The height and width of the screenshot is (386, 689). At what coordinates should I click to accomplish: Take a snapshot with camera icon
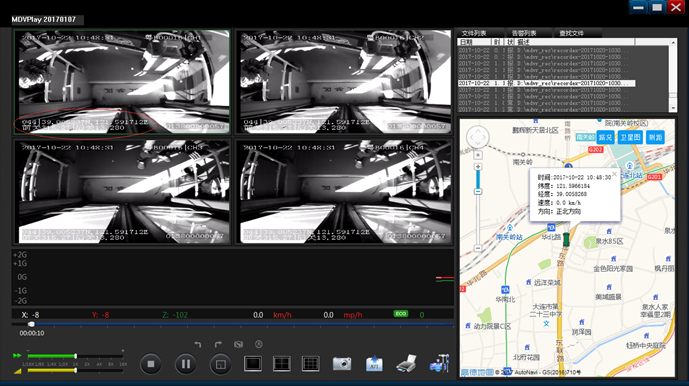342,364
